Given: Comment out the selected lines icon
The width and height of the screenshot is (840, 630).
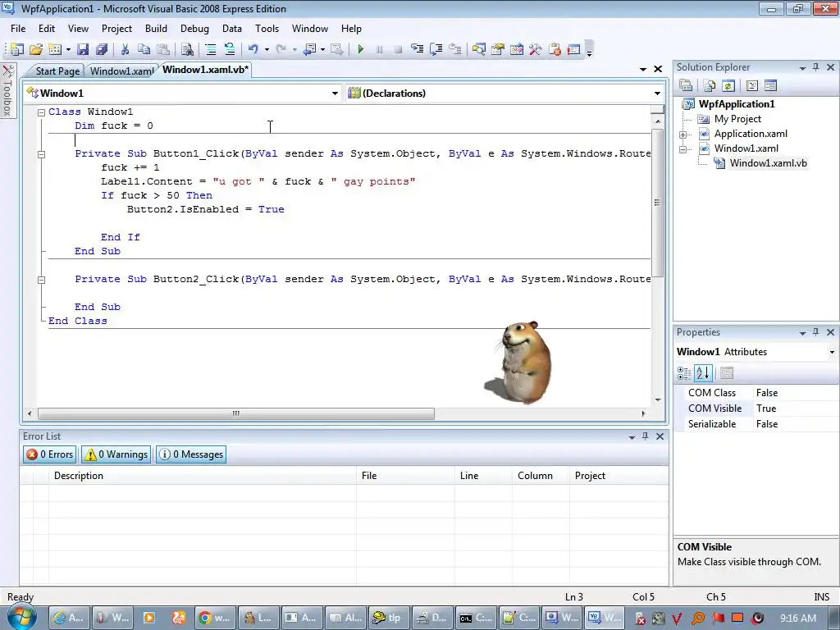Looking at the screenshot, I should click(x=211, y=49).
